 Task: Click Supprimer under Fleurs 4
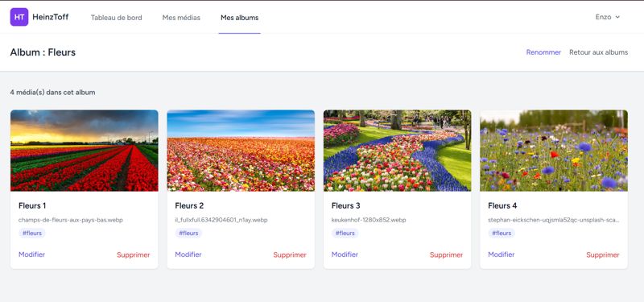click(x=603, y=254)
